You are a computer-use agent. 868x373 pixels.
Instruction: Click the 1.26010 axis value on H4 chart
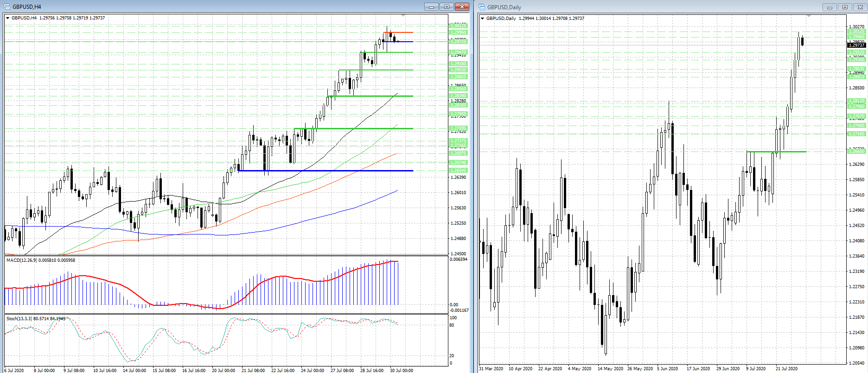[x=459, y=193]
